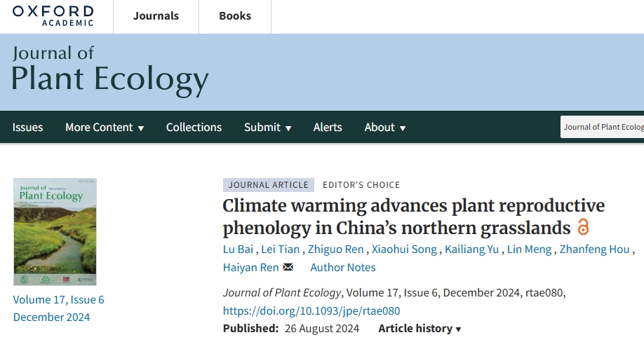Expand the Submit menu

[267, 127]
